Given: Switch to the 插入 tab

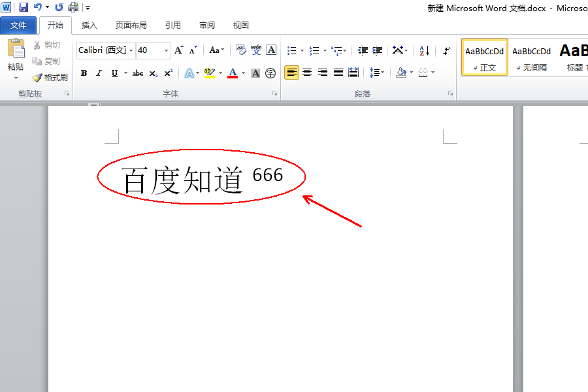Looking at the screenshot, I should [x=90, y=25].
